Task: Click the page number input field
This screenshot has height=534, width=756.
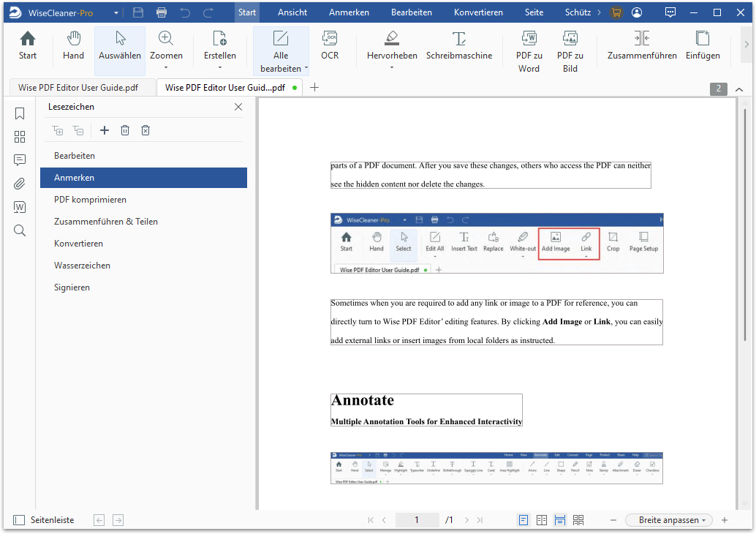Action: pos(417,520)
